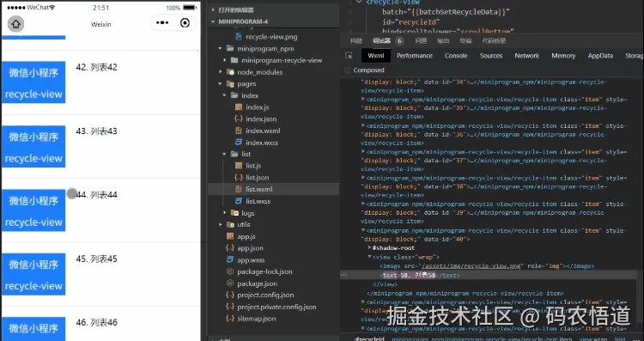Viewport: 644px width, 341px height.
Task: Click the app.js file icon
Action: coord(230,236)
